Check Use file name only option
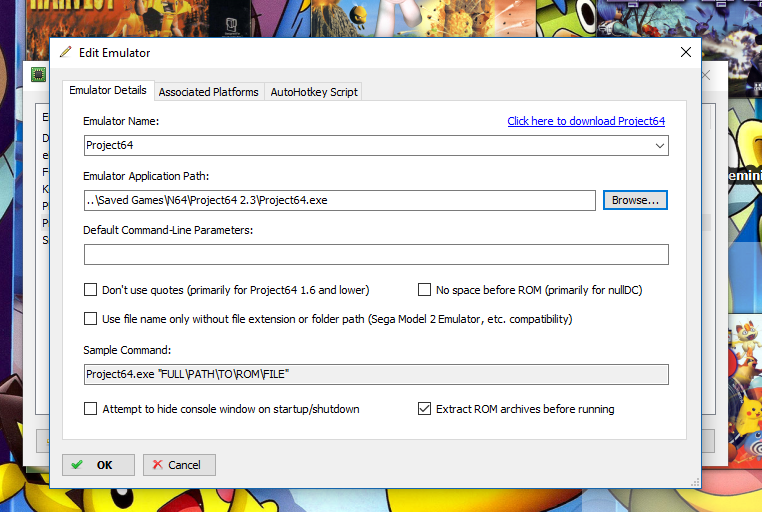The height and width of the screenshot is (512, 762). coord(90,319)
